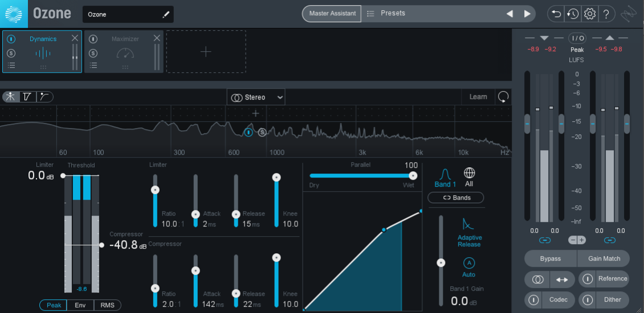
Task: Add a new module slot
Action: coord(206,51)
